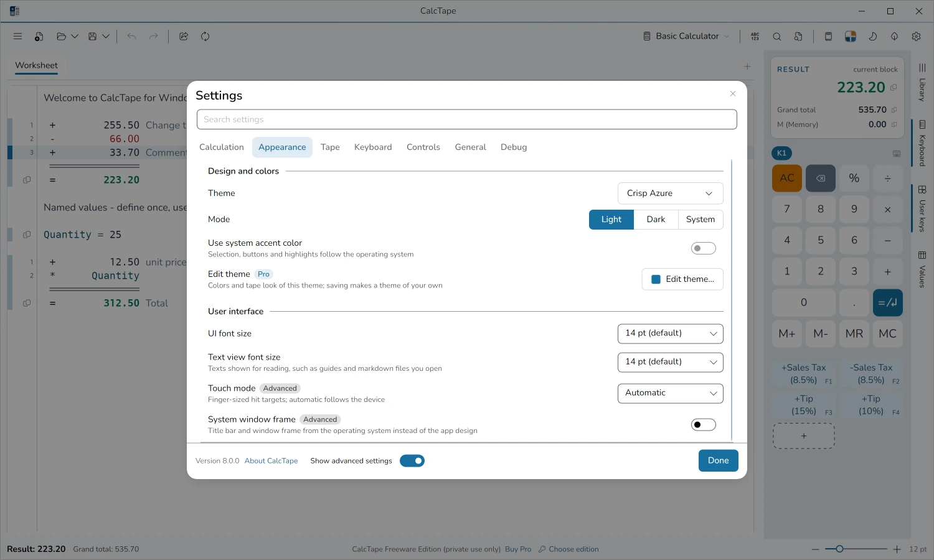Click the settings dialog vertical scrollbar
This screenshot has width=934, height=560.
[x=732, y=301]
